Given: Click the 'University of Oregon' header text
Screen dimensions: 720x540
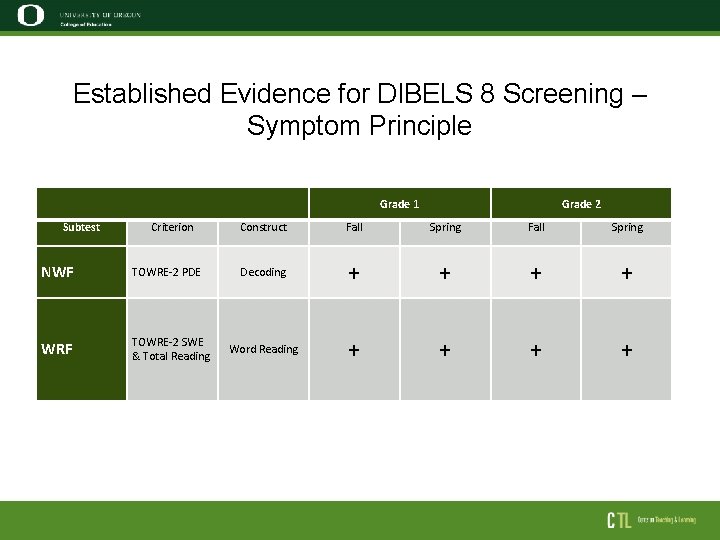Looking at the screenshot, I should [100, 15].
